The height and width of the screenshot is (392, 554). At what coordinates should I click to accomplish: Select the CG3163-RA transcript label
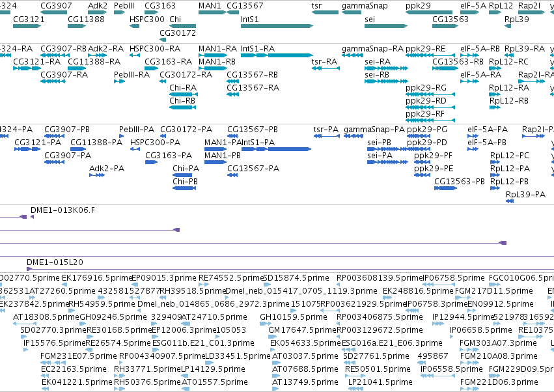pos(168,61)
